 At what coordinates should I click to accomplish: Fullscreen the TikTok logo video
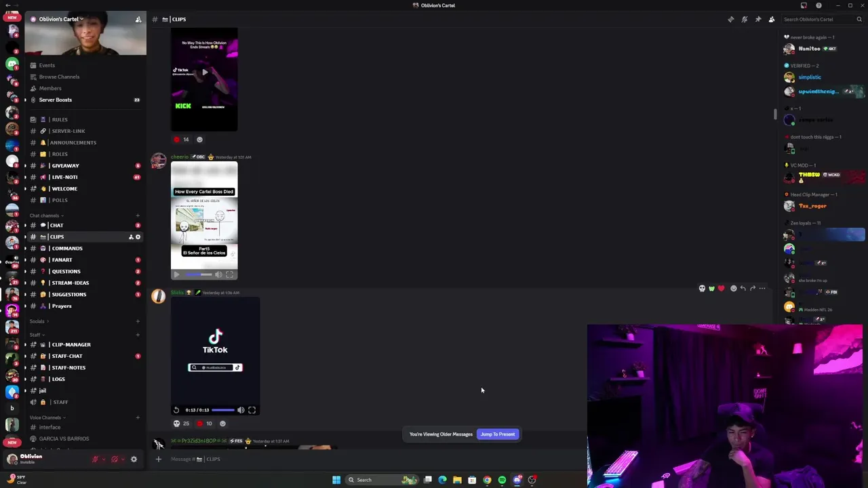[252, 410]
